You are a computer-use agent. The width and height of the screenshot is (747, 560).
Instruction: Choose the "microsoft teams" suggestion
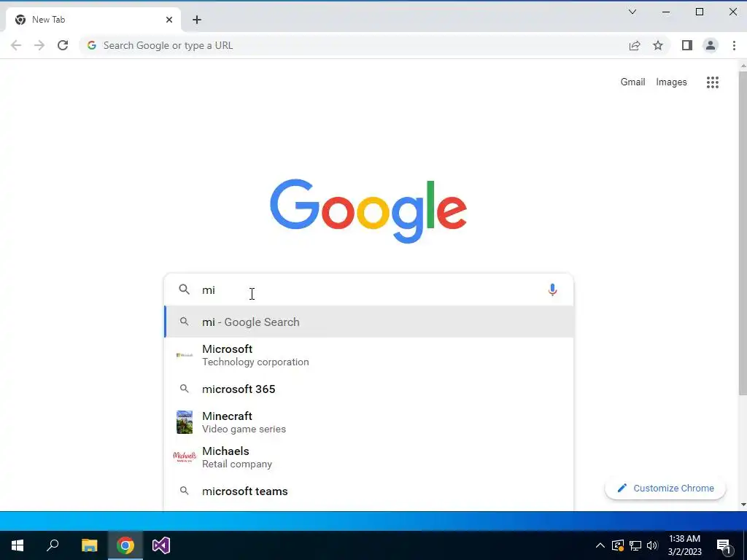[368, 491]
